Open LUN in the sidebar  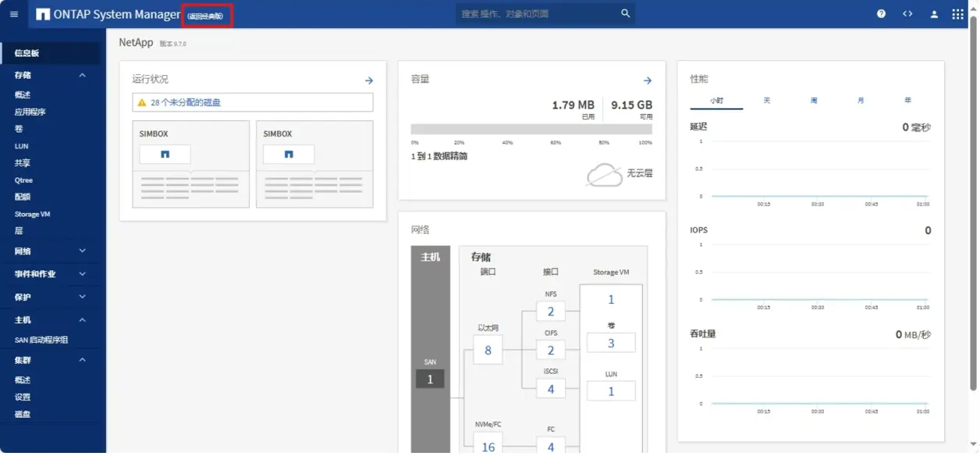pos(22,146)
